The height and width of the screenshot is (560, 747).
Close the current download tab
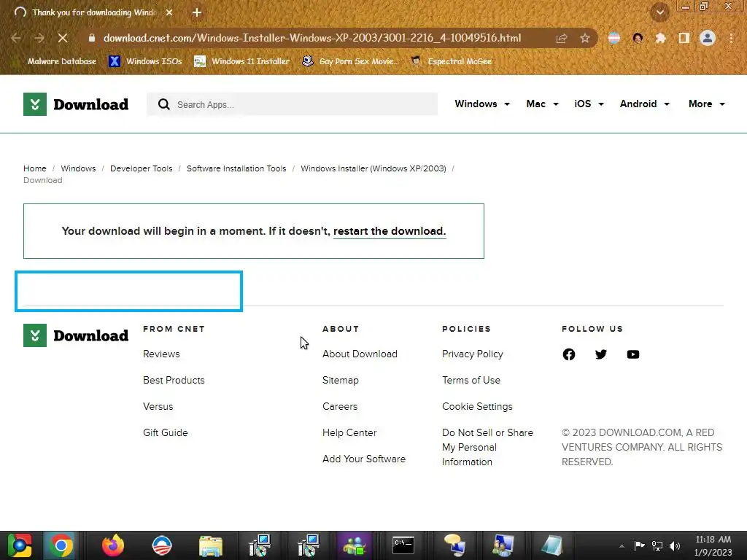coord(169,12)
